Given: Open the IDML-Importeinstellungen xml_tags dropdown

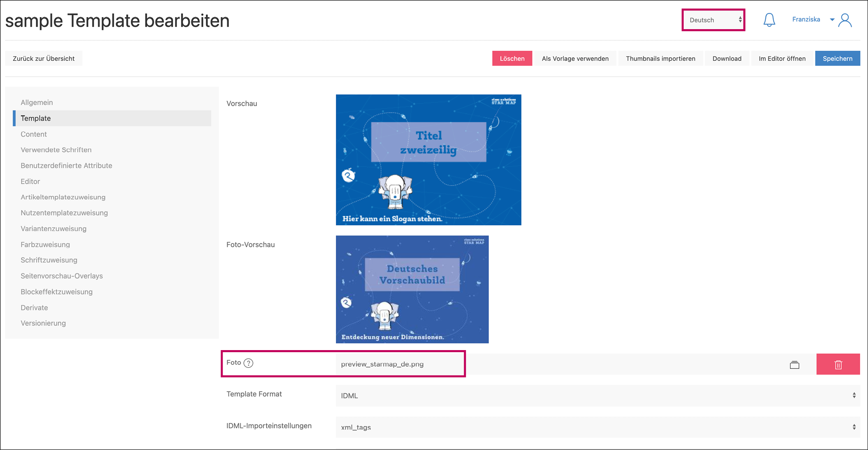Looking at the screenshot, I should [x=598, y=427].
